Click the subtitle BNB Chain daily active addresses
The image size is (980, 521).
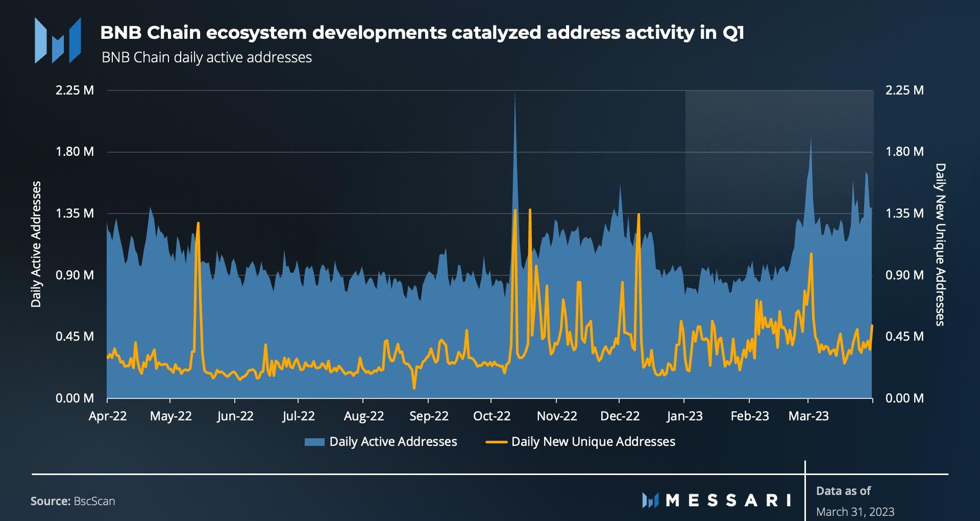point(207,57)
